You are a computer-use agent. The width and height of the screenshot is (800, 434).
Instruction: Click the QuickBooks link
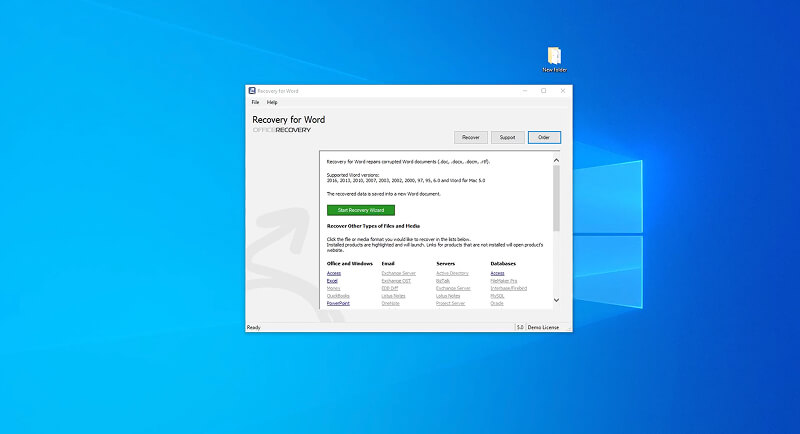[x=338, y=296]
